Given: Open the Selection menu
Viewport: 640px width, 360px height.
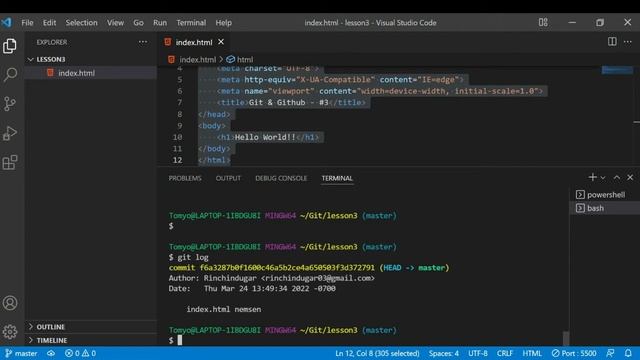Looking at the screenshot, I should [82, 22].
